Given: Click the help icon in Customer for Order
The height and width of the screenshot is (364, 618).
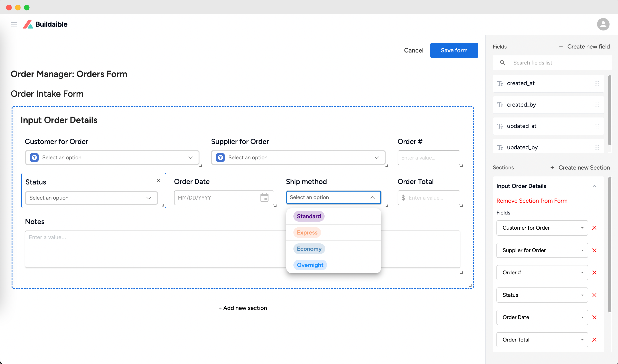Looking at the screenshot, I should coord(34,158).
